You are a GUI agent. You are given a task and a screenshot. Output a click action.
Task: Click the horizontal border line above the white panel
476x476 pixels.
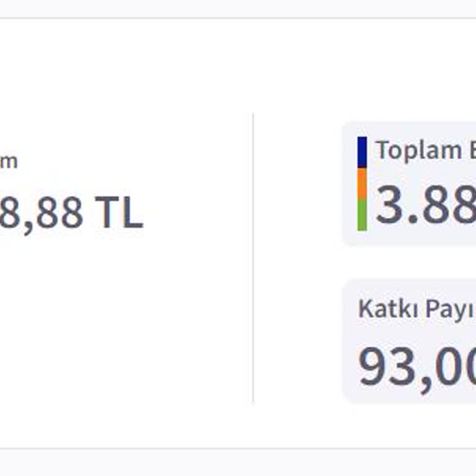[238, 18]
